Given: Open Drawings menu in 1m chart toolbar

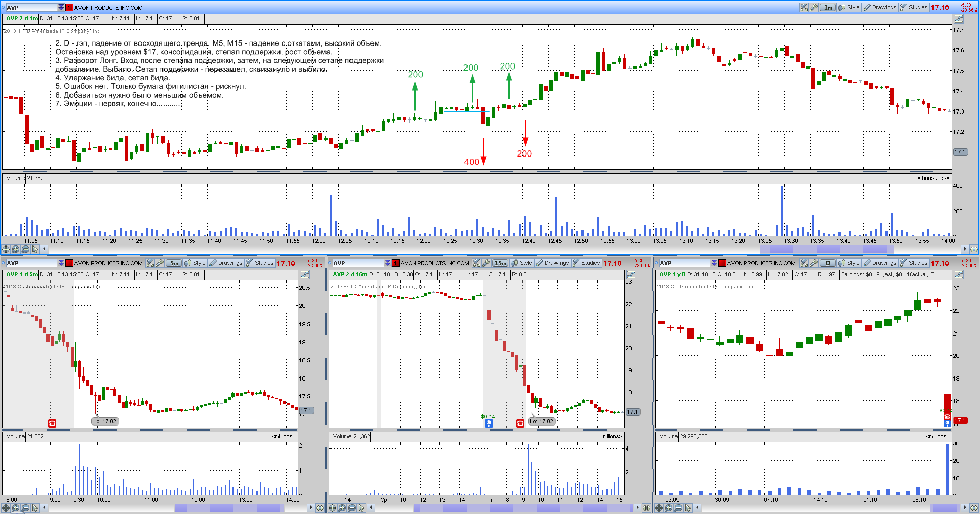Looking at the screenshot, I should pyautogui.click(x=880, y=7).
